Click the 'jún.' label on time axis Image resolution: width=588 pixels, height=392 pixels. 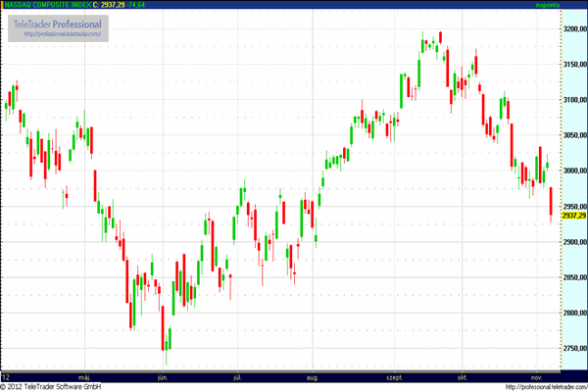pos(163,376)
